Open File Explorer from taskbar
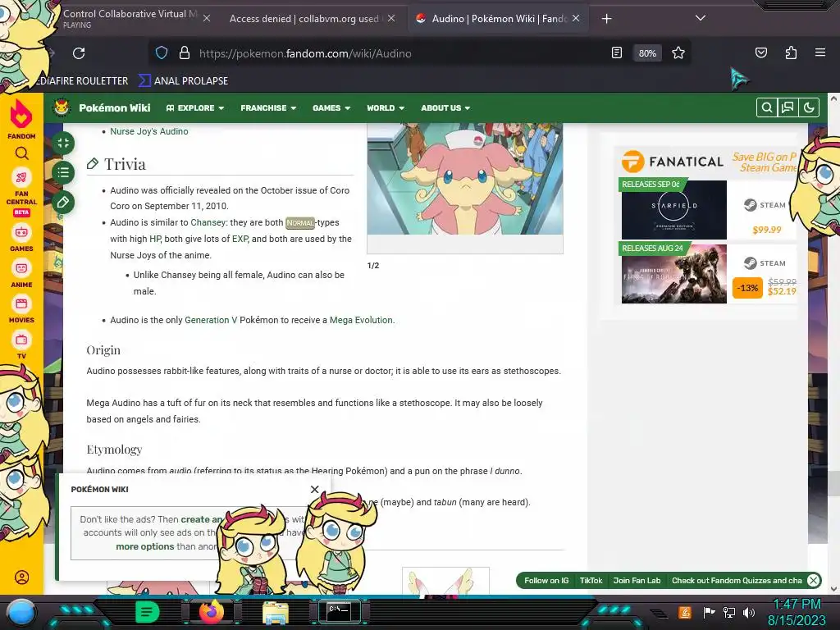840x630 pixels. [x=276, y=613]
